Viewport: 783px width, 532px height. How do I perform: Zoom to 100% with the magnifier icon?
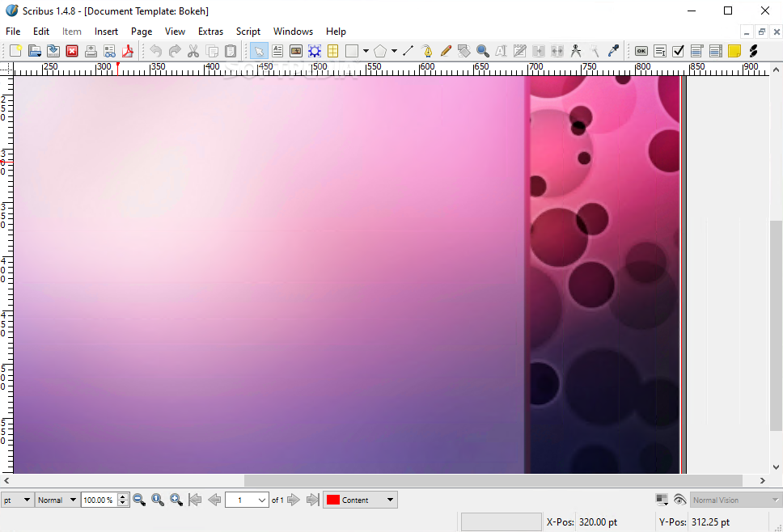158,500
